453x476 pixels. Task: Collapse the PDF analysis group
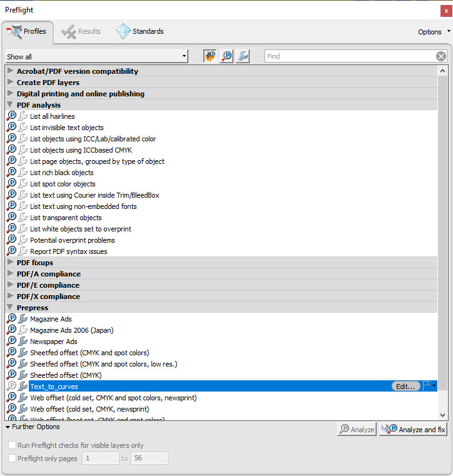(x=10, y=104)
